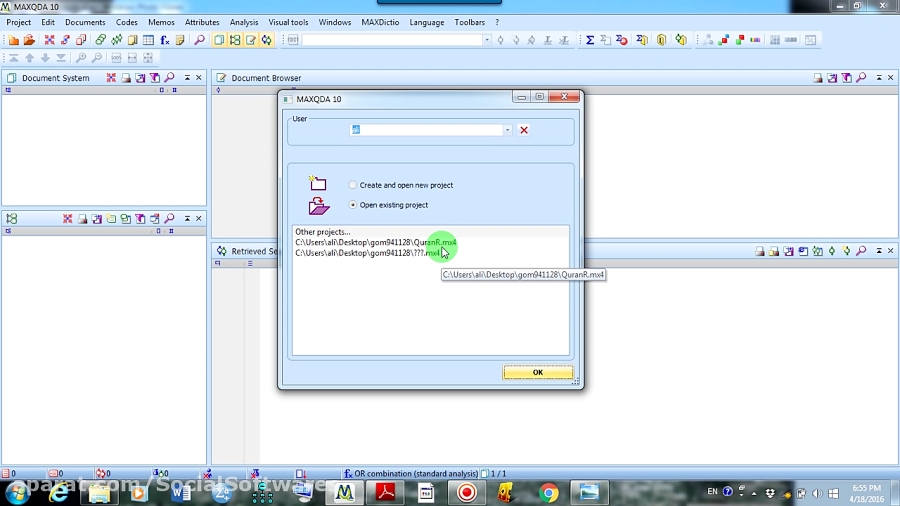Select the Open existing project radio button

[352, 205]
